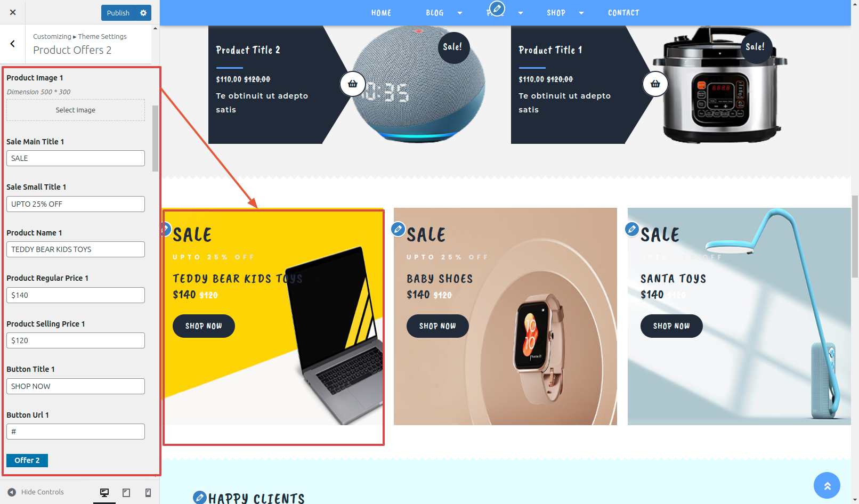Click edit pencil on Santa Toys offer
The height and width of the screenshot is (504, 859).
click(632, 229)
